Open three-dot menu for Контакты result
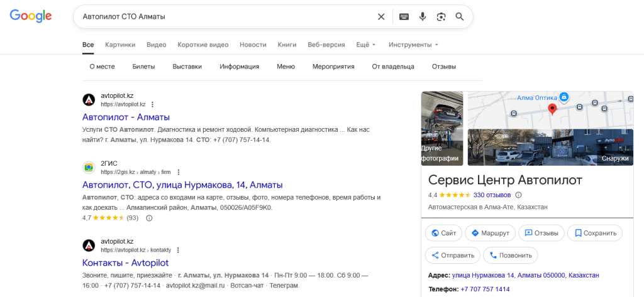644x297 pixels. 178,250
